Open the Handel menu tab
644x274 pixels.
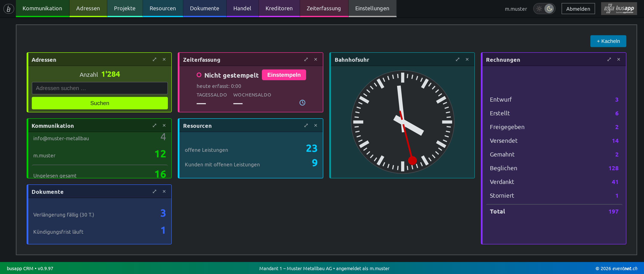242,9
